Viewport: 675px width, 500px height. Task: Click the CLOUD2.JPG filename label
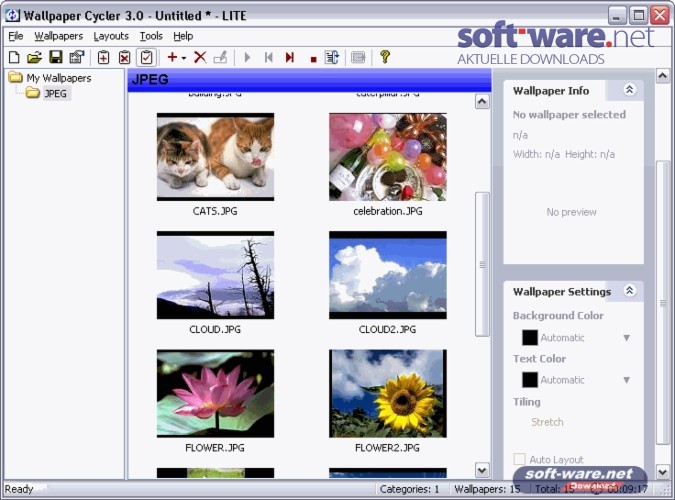[387, 329]
